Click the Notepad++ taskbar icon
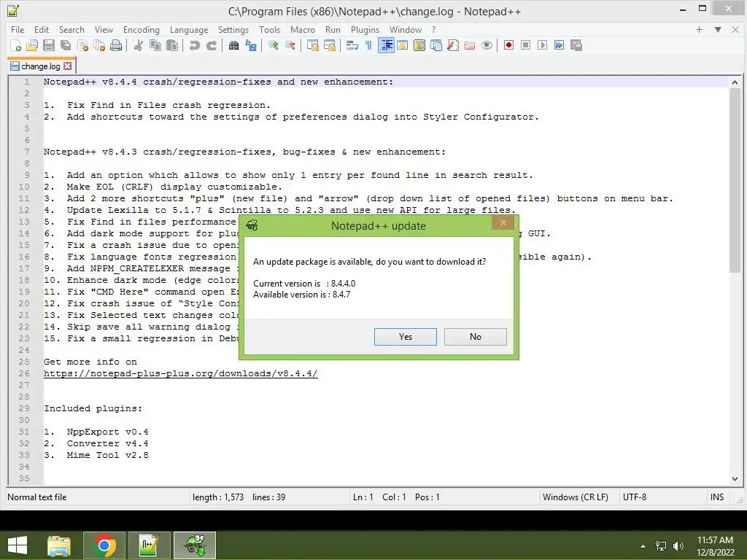 149,545
